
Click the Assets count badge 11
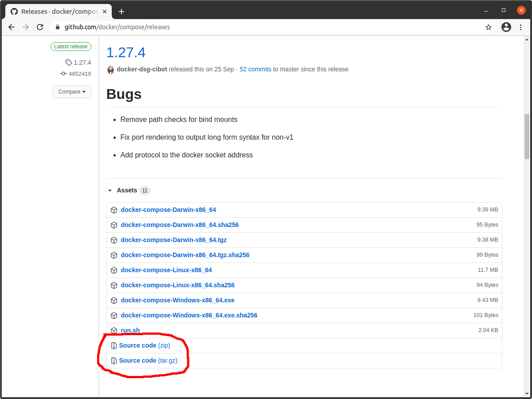(145, 191)
